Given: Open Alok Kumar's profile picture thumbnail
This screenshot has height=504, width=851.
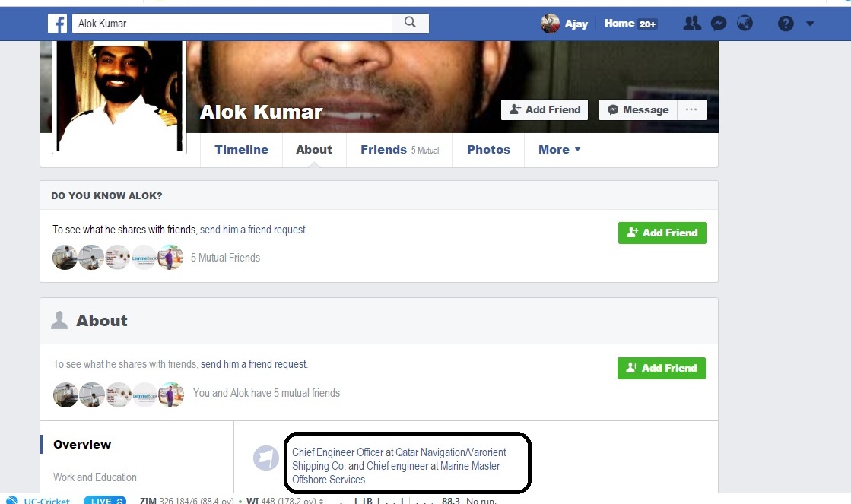Looking at the screenshot, I should pyautogui.click(x=119, y=96).
